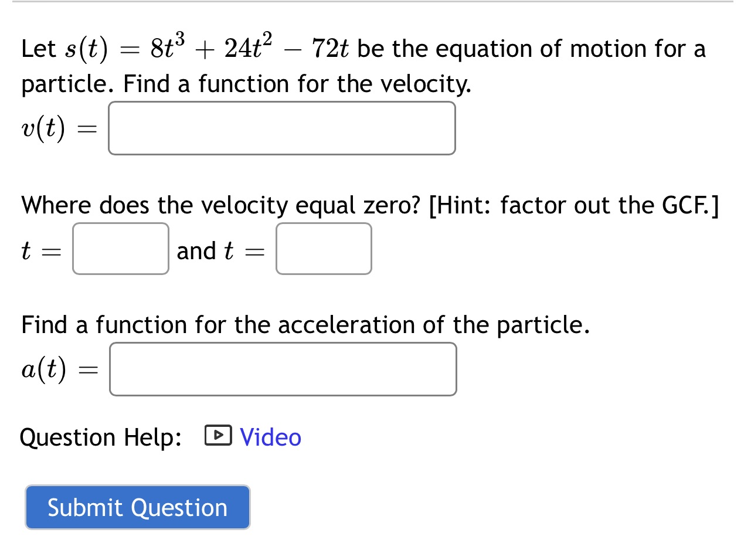This screenshot has width=751, height=560.
Task: Click inside the acceleration function entry box
Action: point(283,369)
